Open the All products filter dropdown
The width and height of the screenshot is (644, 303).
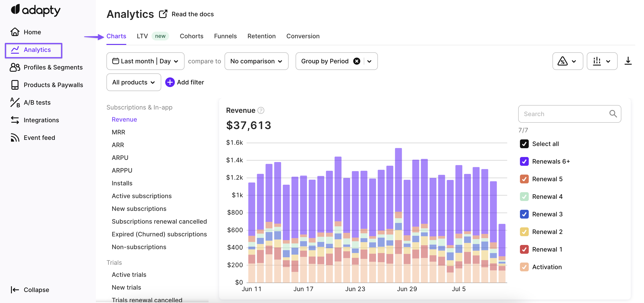[134, 82]
